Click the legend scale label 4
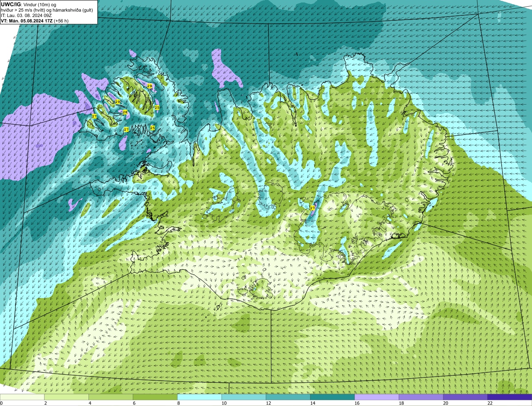532x406 pixels. pyautogui.click(x=90, y=403)
